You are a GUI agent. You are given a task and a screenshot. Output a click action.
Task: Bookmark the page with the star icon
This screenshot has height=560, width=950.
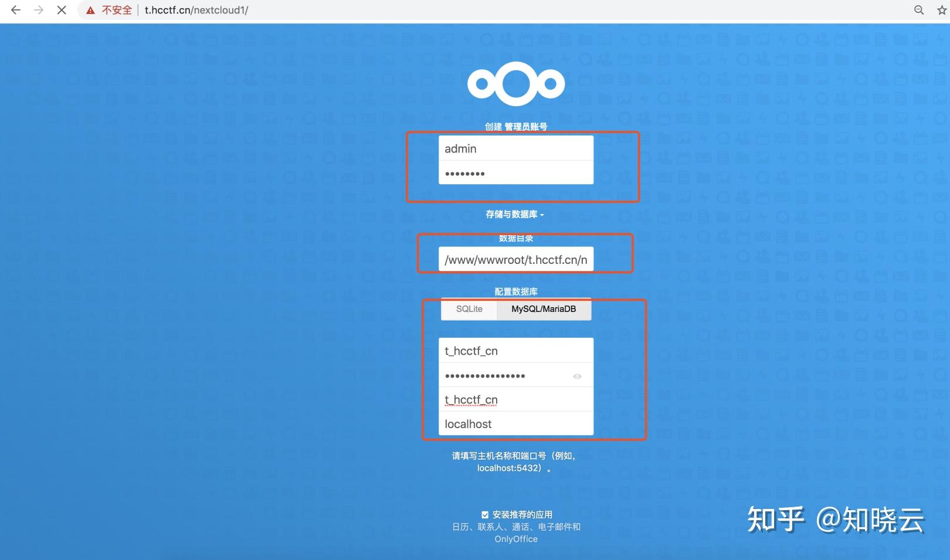(942, 10)
